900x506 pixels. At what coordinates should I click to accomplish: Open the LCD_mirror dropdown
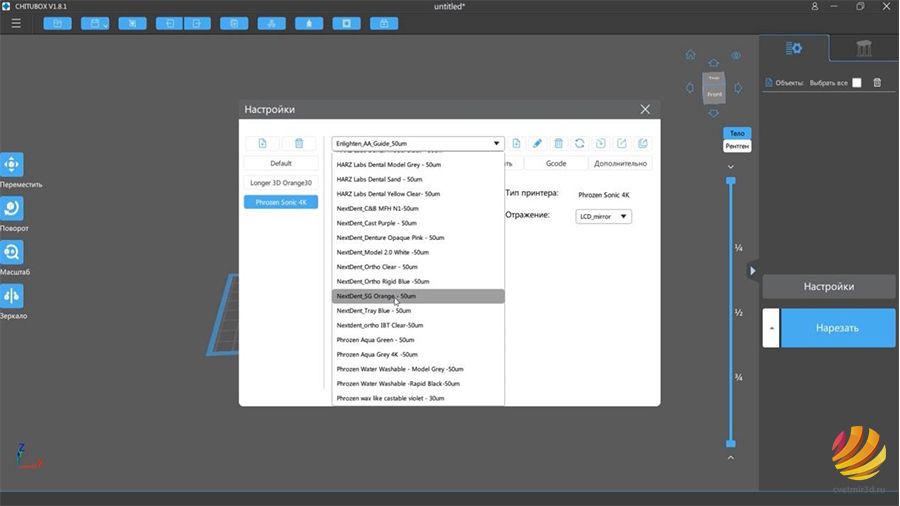tap(603, 216)
